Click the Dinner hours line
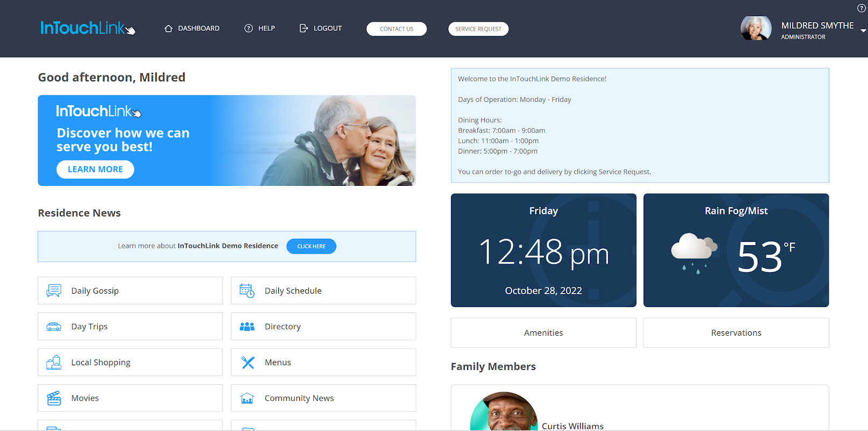Screen dimensions: 868x431 [498, 151]
